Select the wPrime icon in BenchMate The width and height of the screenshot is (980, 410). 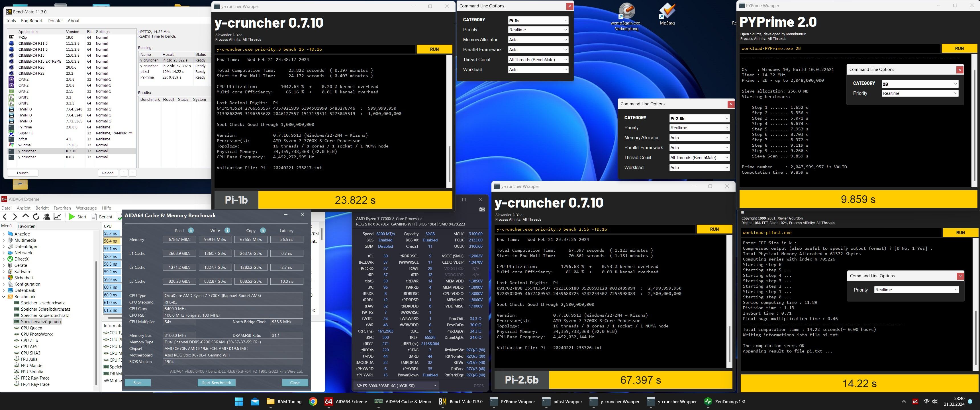coord(11,145)
